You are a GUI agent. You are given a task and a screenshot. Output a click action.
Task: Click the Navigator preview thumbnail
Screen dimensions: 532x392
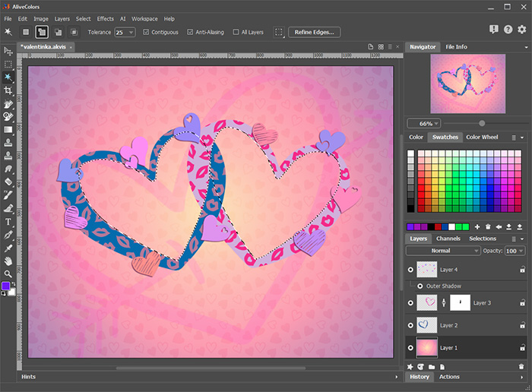coord(468,84)
